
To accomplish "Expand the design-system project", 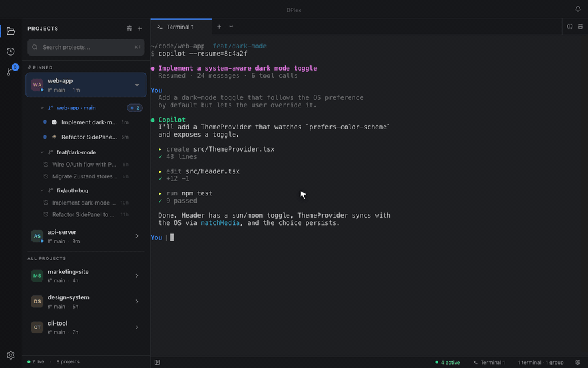I will [x=137, y=301].
